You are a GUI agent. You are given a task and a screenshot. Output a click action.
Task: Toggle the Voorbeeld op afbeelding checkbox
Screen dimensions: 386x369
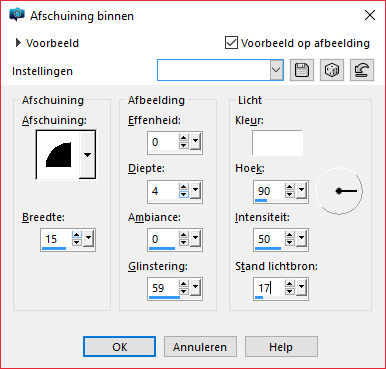tap(231, 43)
